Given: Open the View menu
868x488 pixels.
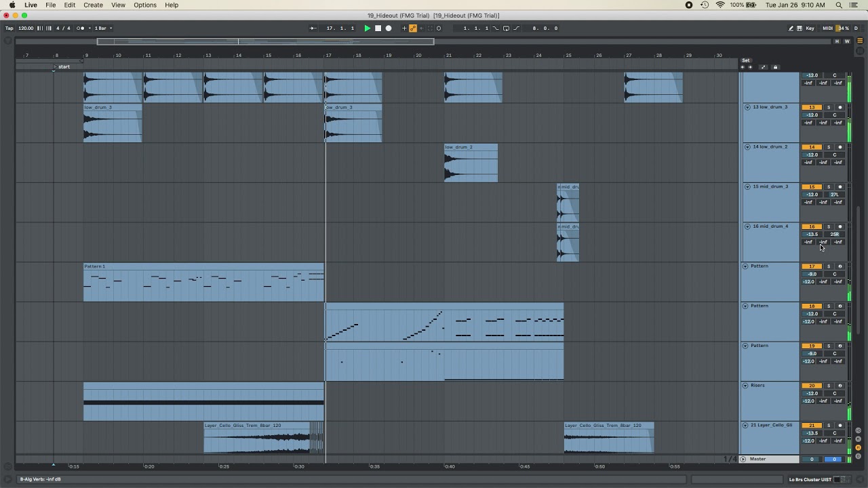Looking at the screenshot, I should (118, 5).
